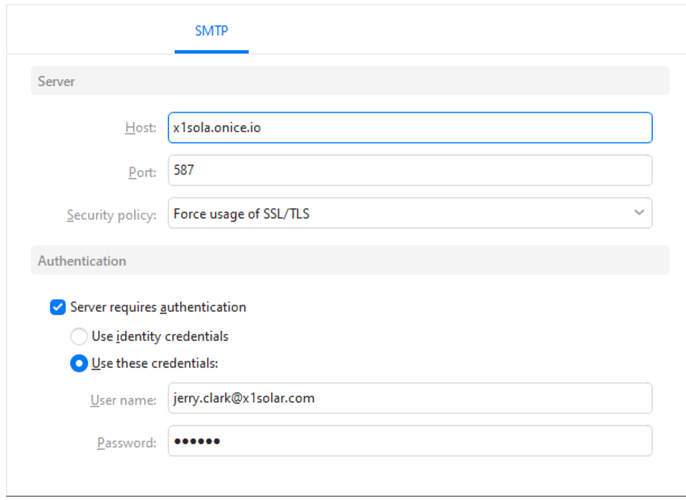This screenshot has height=500, width=686.
Task: Open the Security policy dropdown
Action: (410, 213)
